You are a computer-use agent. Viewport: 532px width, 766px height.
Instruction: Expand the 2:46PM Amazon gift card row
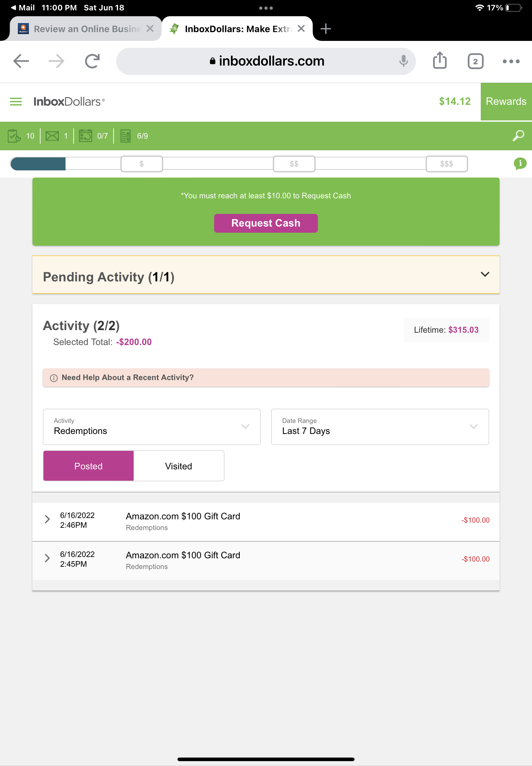pos(47,519)
